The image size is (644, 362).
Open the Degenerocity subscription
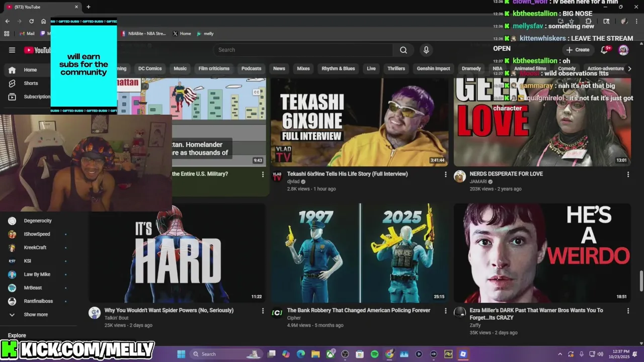tap(38, 221)
